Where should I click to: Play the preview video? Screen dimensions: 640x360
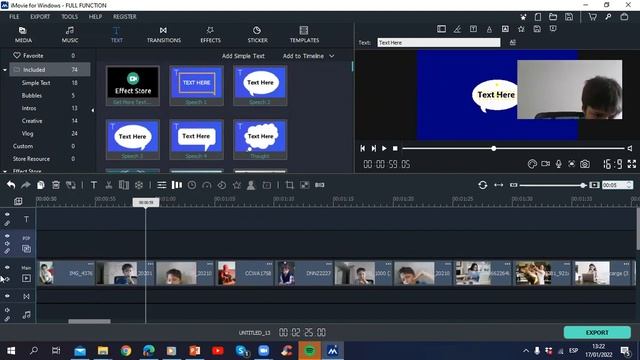pos(384,148)
